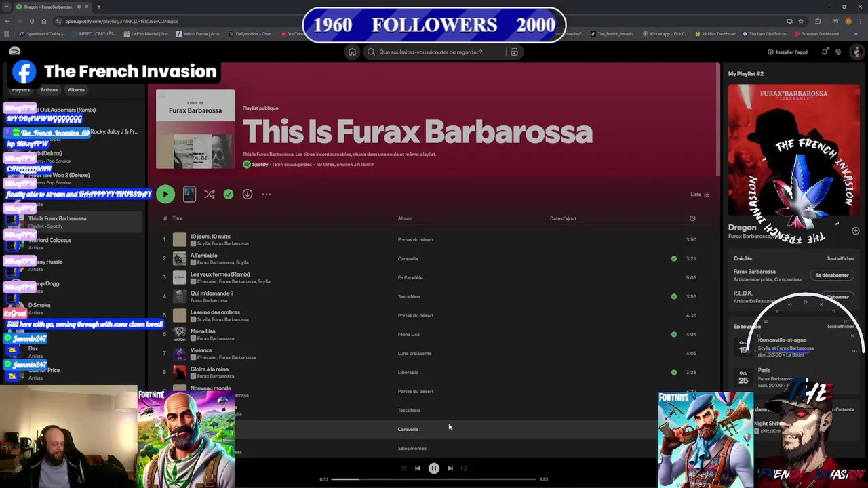Open album link 'Lune croissante' in row 7
Viewport: 868px width, 488px height.
pos(414,353)
